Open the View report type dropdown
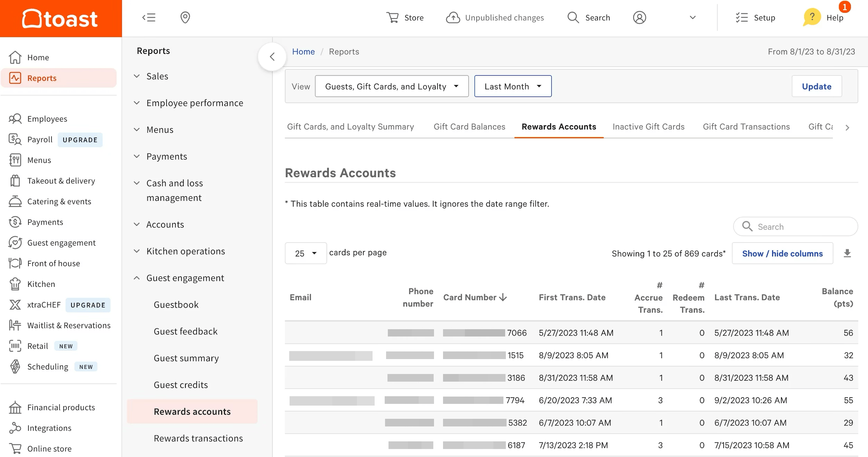Screen dimensions: 868x457 coord(392,86)
